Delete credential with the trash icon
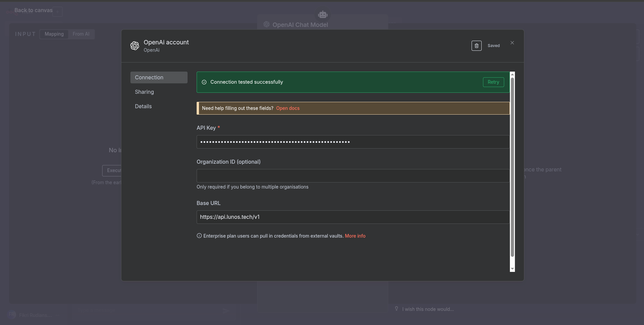 [x=476, y=46]
